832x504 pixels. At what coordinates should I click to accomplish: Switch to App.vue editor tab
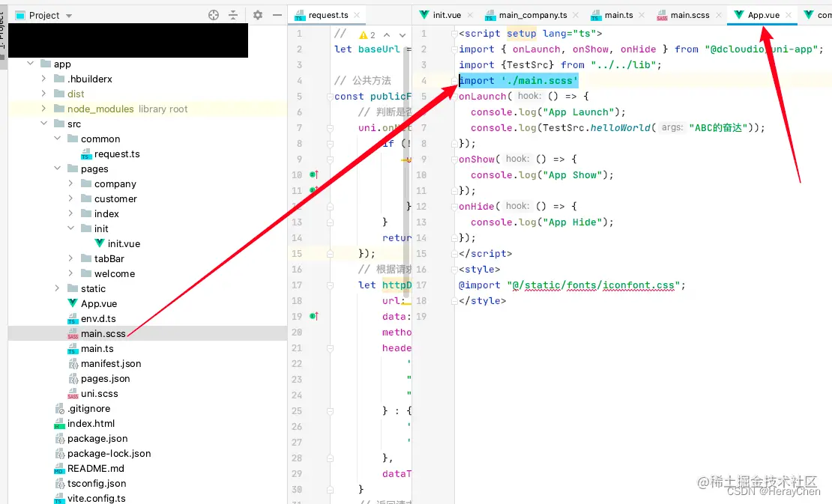764,15
